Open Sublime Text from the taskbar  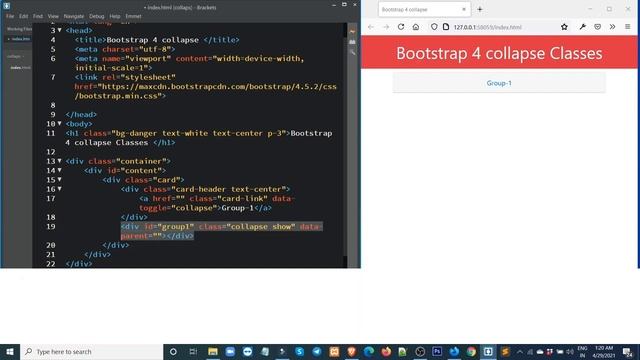click(x=505, y=351)
